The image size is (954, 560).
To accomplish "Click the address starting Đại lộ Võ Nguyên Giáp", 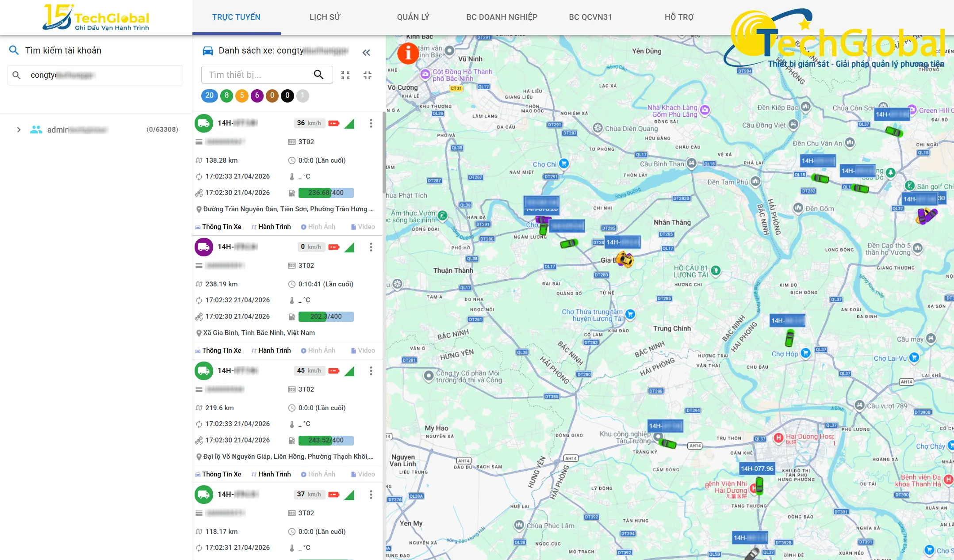I will pyautogui.click(x=288, y=457).
